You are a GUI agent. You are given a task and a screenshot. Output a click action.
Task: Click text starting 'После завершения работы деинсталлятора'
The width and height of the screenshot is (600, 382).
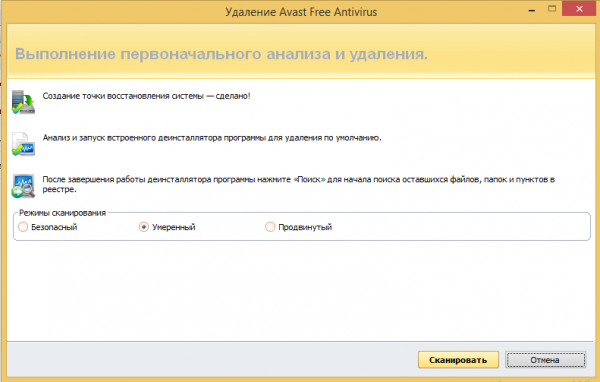(298, 184)
